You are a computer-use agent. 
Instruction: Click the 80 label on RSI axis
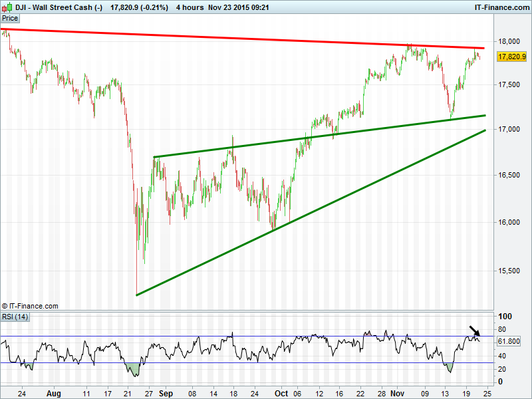click(x=502, y=329)
